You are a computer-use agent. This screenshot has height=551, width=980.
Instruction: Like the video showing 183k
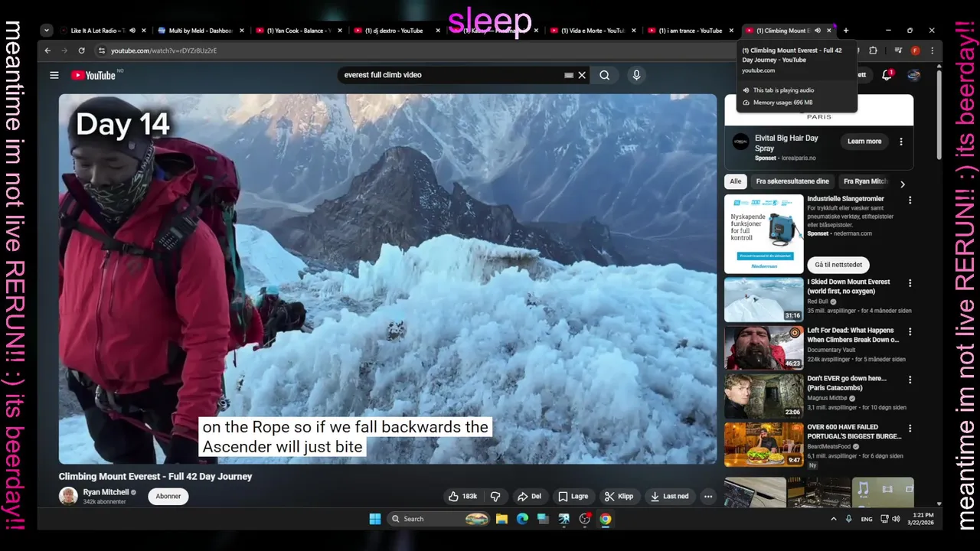(x=462, y=496)
